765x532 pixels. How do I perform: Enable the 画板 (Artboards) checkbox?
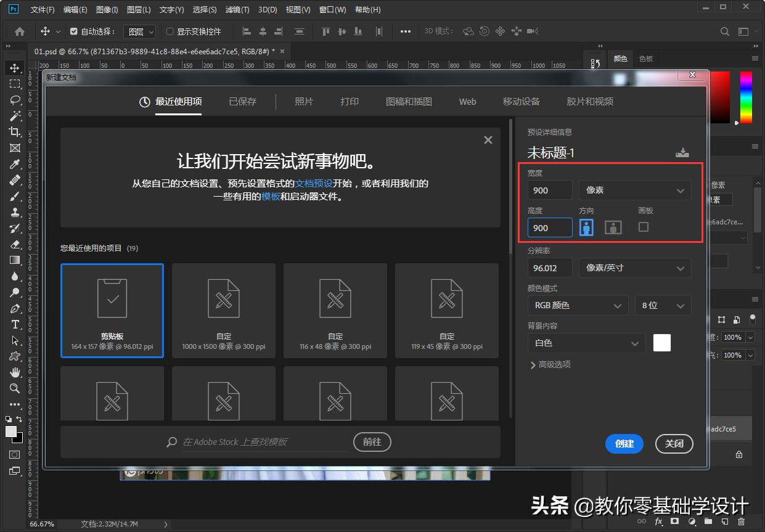[643, 227]
